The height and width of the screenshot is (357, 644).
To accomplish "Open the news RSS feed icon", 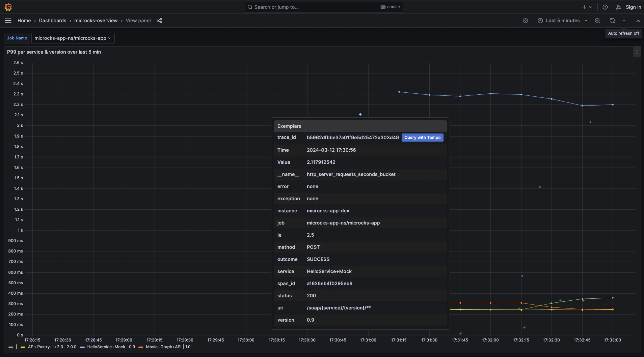I will pos(618,7).
